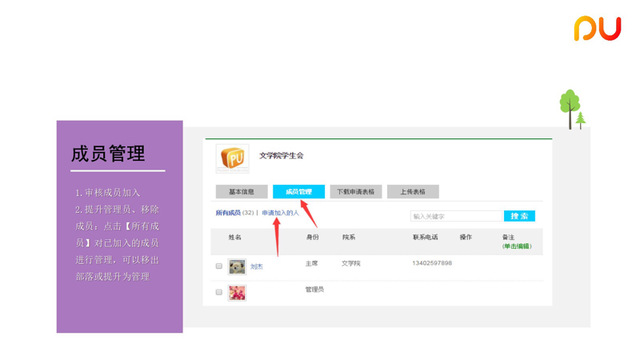
Task: Click the 搜索 button
Action: (x=519, y=216)
